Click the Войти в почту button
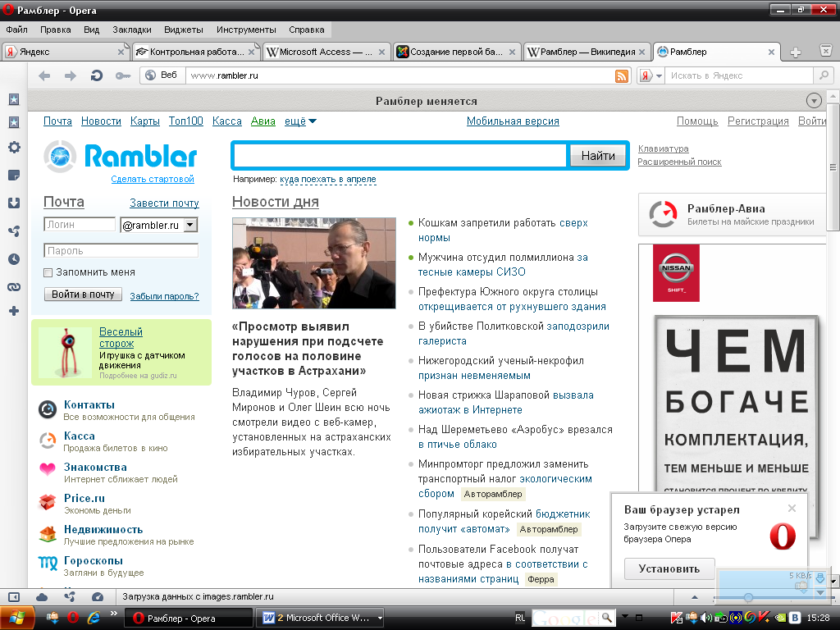Screen dimensions: 840x630 click(83, 294)
